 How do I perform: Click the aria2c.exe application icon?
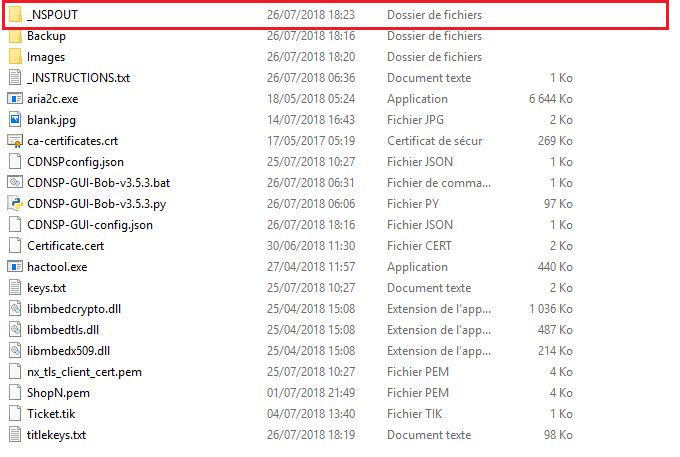[x=15, y=99]
